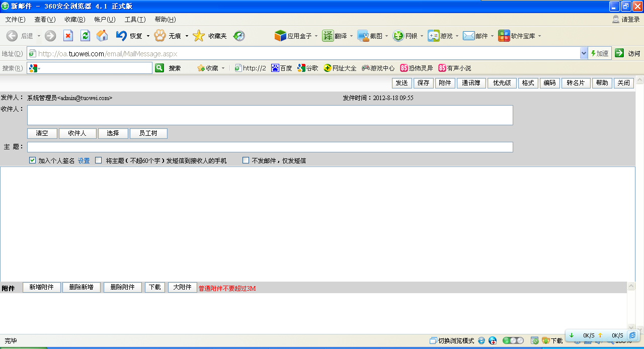Open the 查看(V) menu
The width and height of the screenshot is (644, 349).
pyautogui.click(x=45, y=20)
